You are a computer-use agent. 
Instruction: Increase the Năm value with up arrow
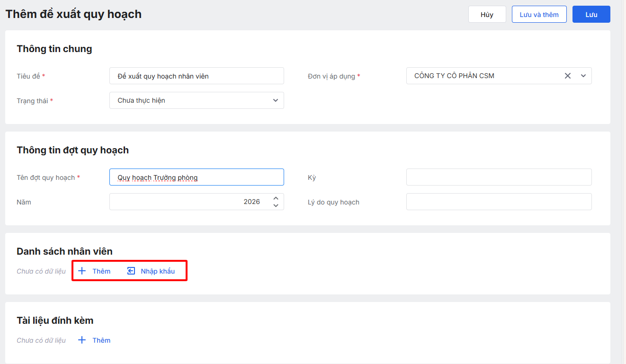click(276, 198)
